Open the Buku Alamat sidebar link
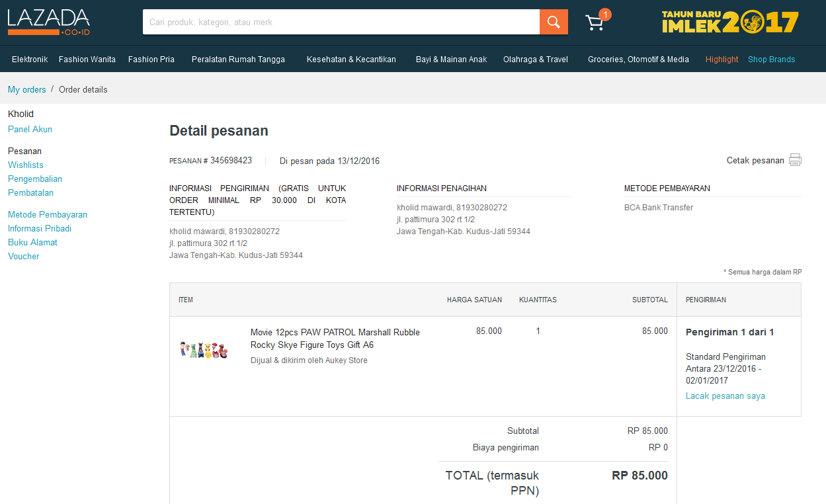 point(32,242)
